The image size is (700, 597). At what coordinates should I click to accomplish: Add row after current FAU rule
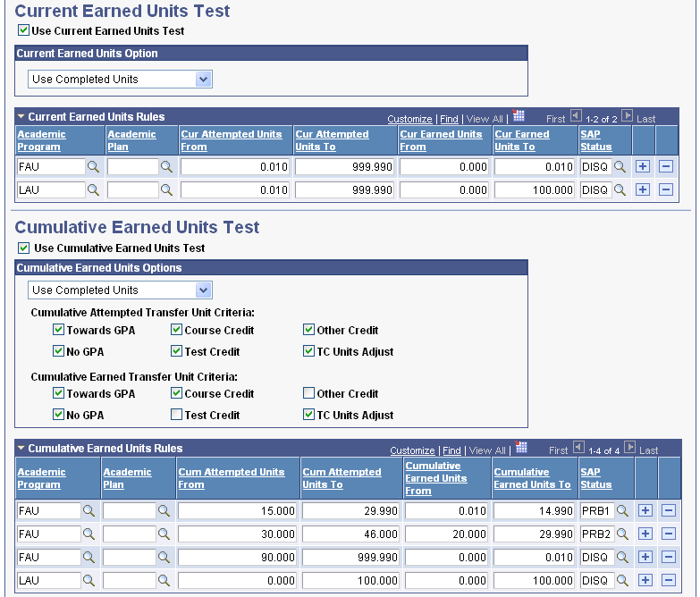(643, 166)
